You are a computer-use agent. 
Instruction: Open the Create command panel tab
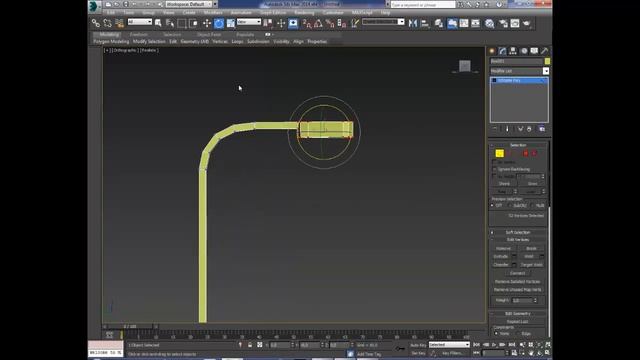492,51
